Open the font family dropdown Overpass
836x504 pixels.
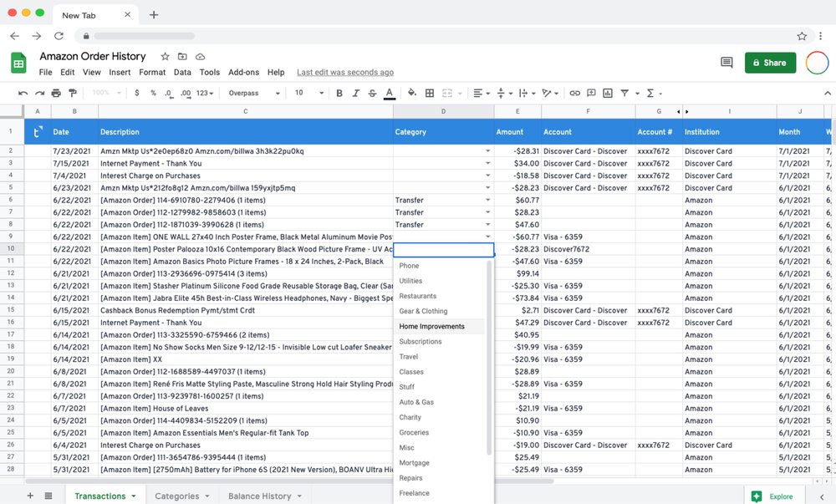click(x=254, y=94)
